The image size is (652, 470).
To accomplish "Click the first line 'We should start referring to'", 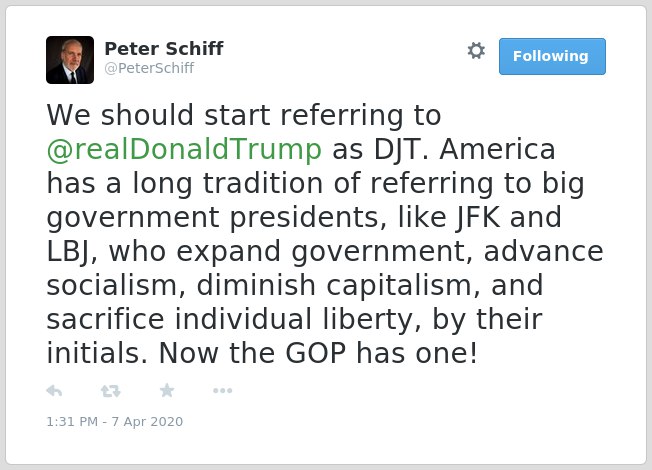I will [244, 115].
